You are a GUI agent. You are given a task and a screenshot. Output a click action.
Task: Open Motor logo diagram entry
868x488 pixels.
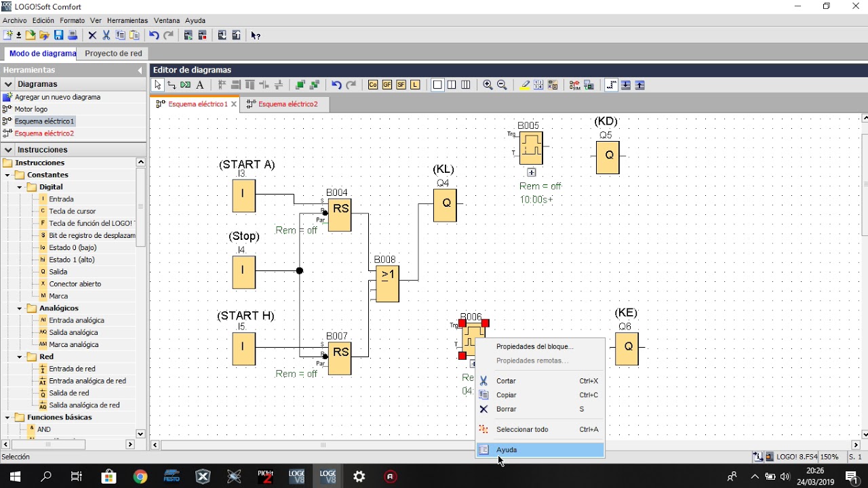[31, 109]
